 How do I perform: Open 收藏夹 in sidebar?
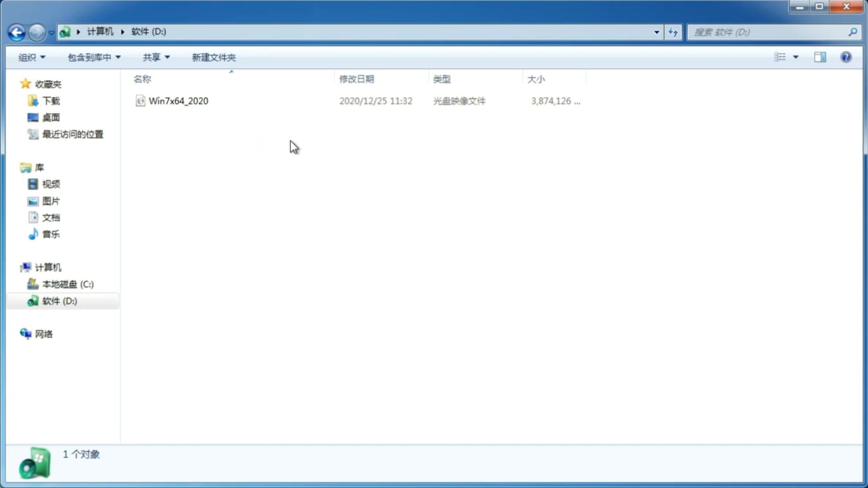48,83
